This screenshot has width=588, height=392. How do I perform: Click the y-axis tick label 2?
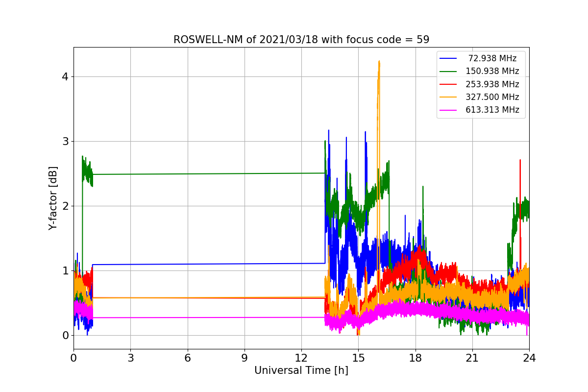(x=65, y=206)
